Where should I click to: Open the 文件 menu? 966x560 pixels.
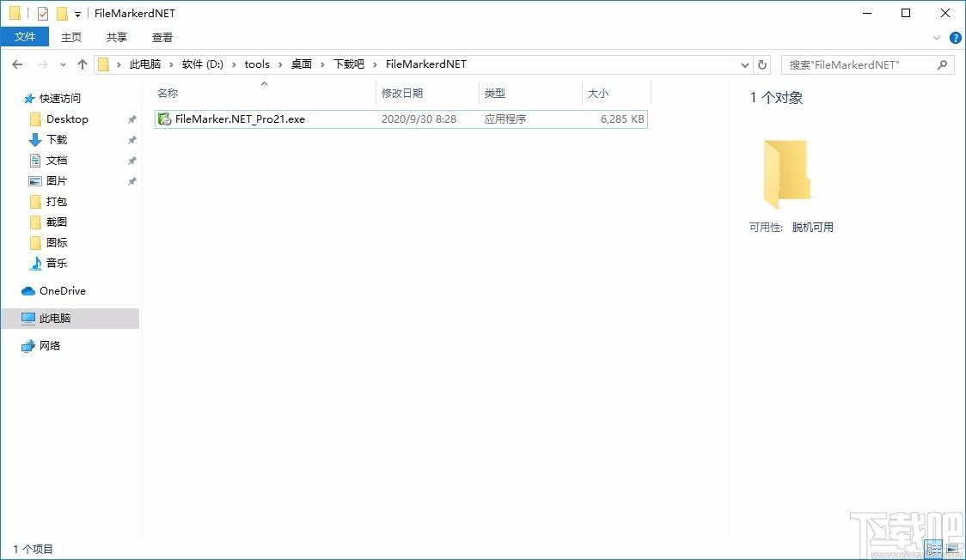25,37
